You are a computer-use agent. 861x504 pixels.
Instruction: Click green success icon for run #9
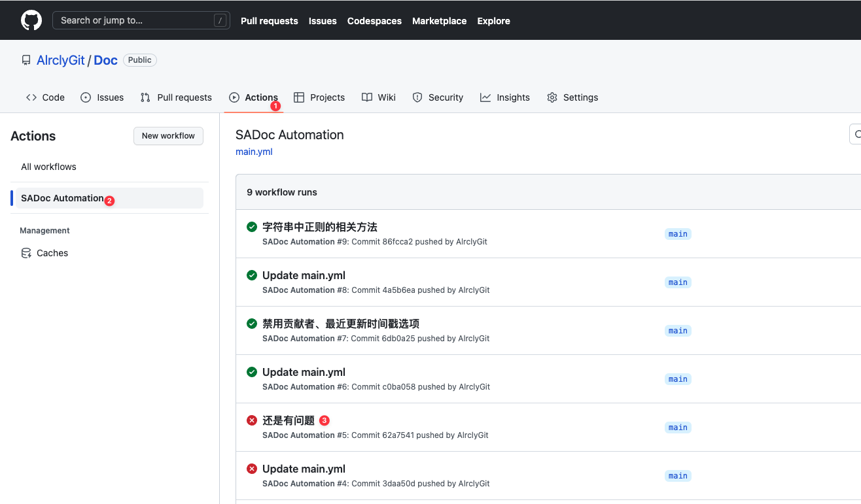pos(252,227)
